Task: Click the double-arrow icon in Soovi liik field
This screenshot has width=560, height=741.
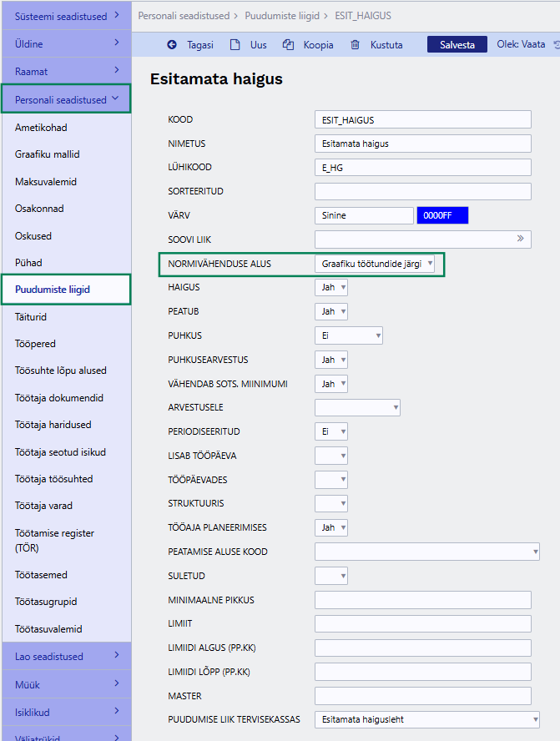Action: click(522, 239)
